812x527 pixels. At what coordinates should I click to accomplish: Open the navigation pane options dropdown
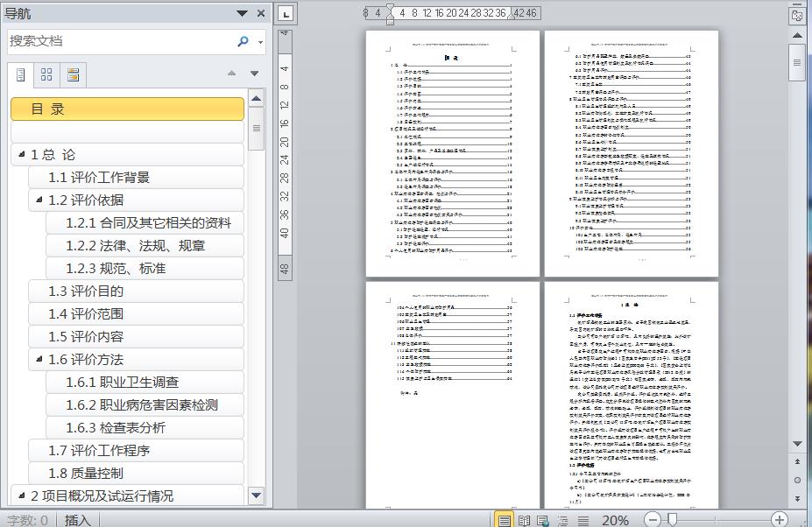point(242,13)
